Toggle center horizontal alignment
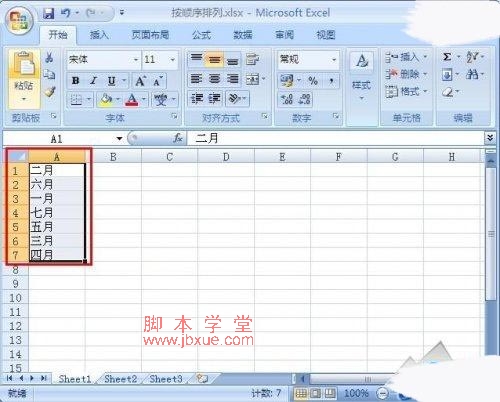 (214, 79)
